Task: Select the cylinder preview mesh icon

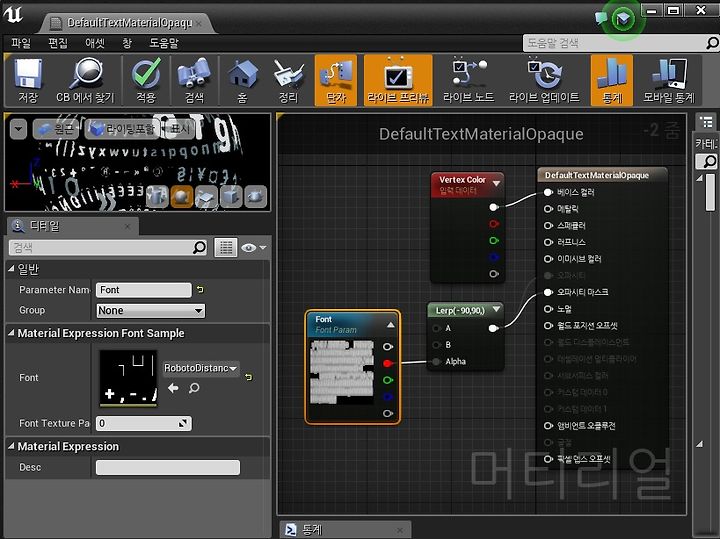Action: click(x=157, y=197)
